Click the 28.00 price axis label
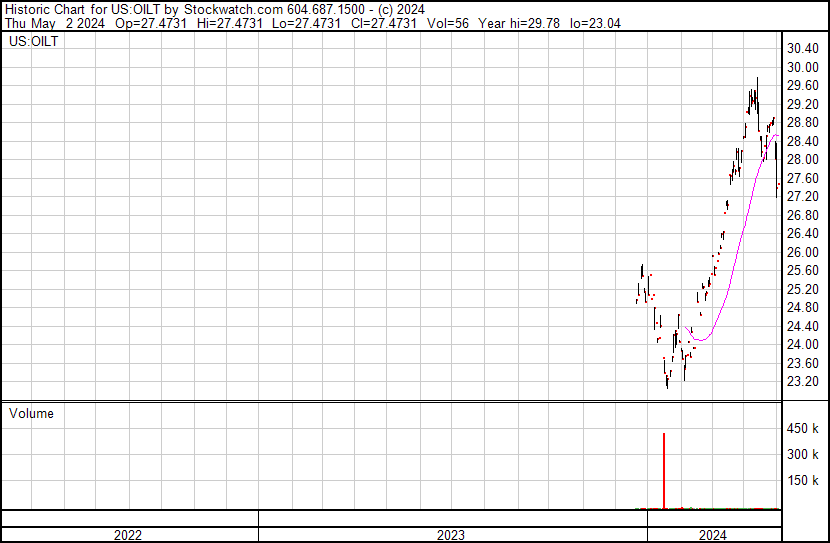This screenshot has height=543, width=830. (803, 160)
